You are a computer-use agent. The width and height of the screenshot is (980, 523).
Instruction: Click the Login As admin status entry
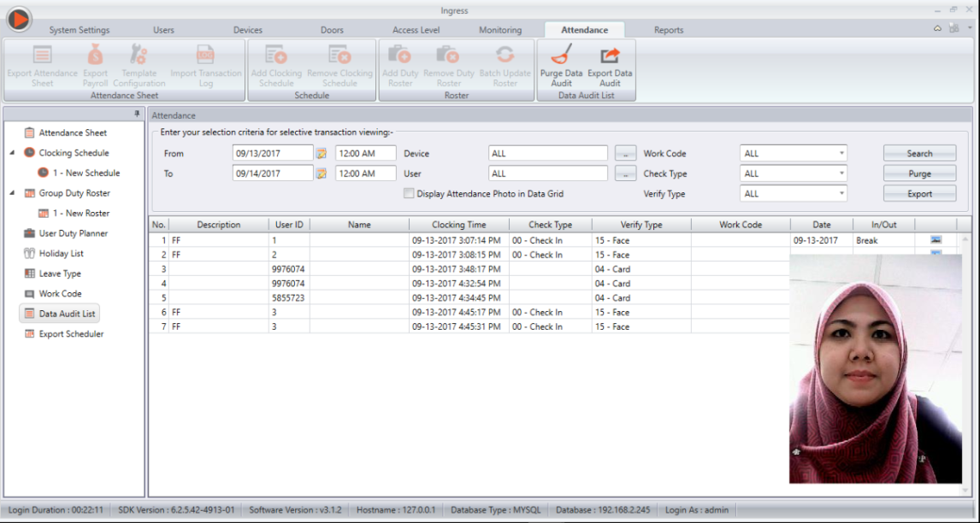click(x=696, y=510)
